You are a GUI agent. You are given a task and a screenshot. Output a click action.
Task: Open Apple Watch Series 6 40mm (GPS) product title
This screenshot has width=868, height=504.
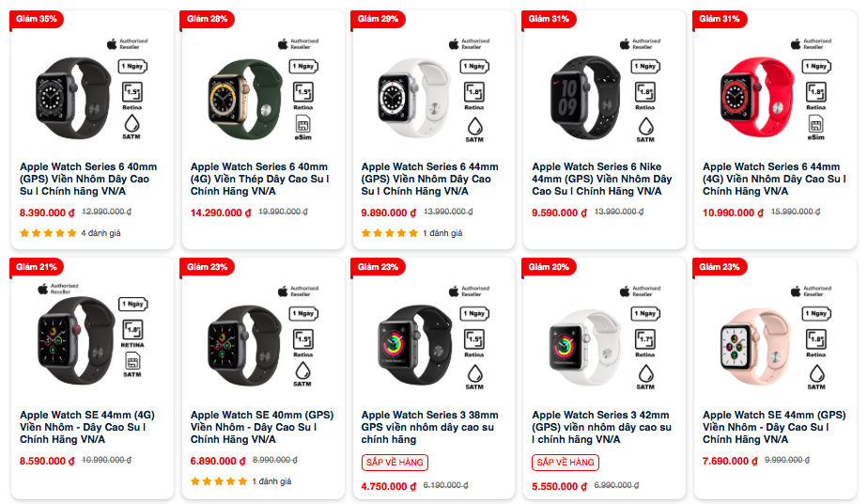tap(88, 179)
